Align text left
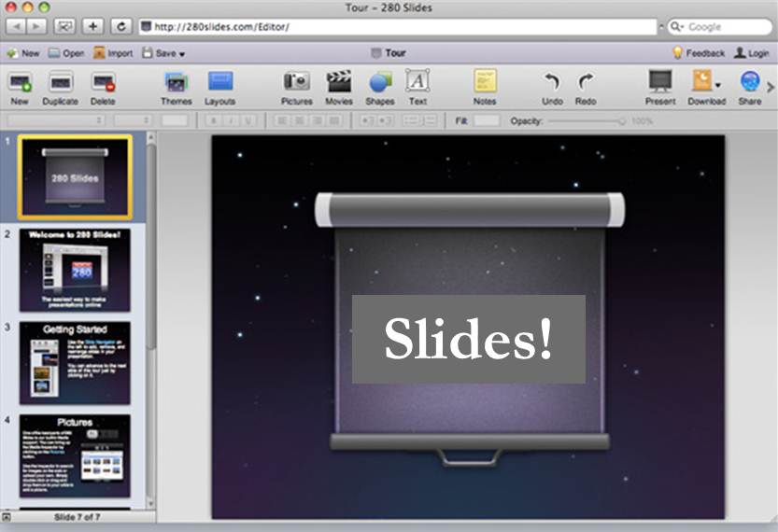 (281, 120)
